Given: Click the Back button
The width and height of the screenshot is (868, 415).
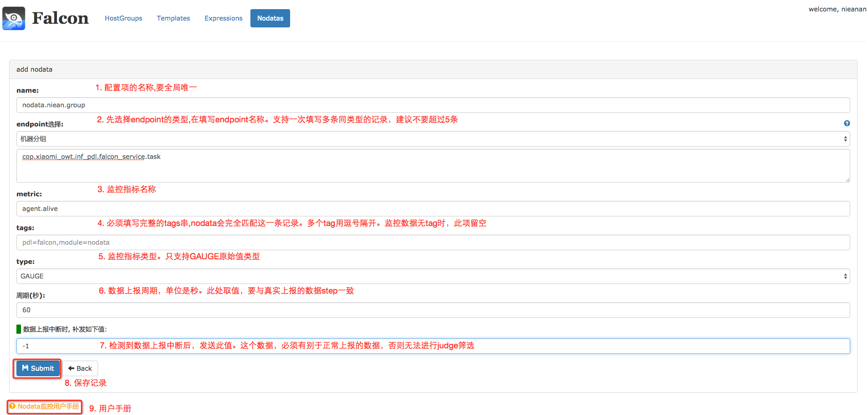Looking at the screenshot, I should [80, 368].
